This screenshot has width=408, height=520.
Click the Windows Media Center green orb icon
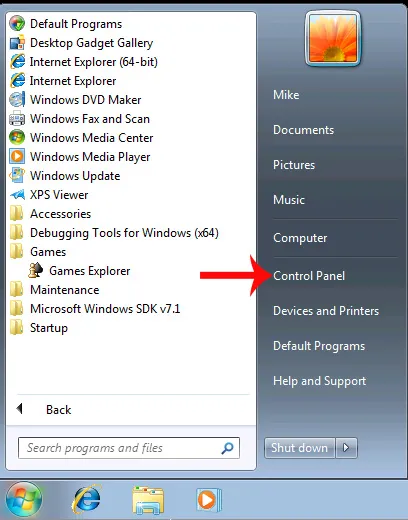point(17,138)
